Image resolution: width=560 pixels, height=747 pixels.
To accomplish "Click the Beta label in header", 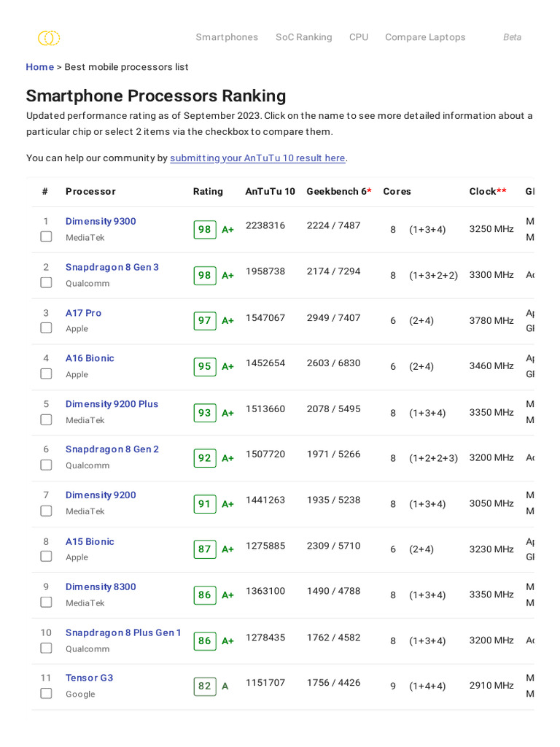I will coord(512,37).
